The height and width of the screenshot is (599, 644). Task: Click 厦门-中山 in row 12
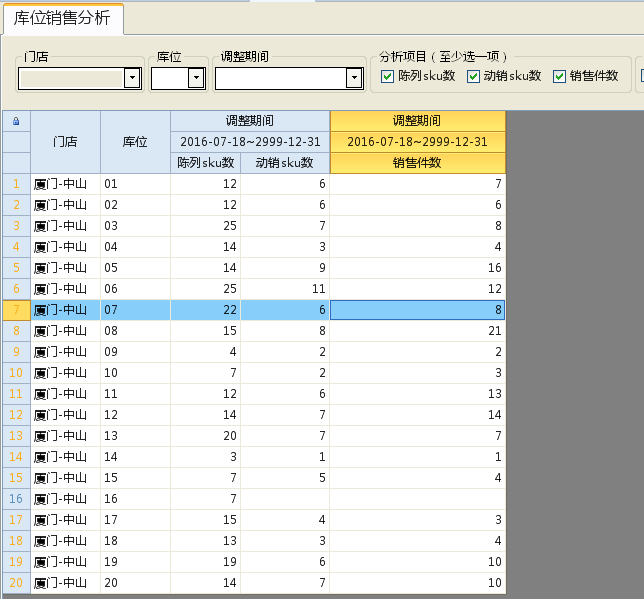click(65, 415)
